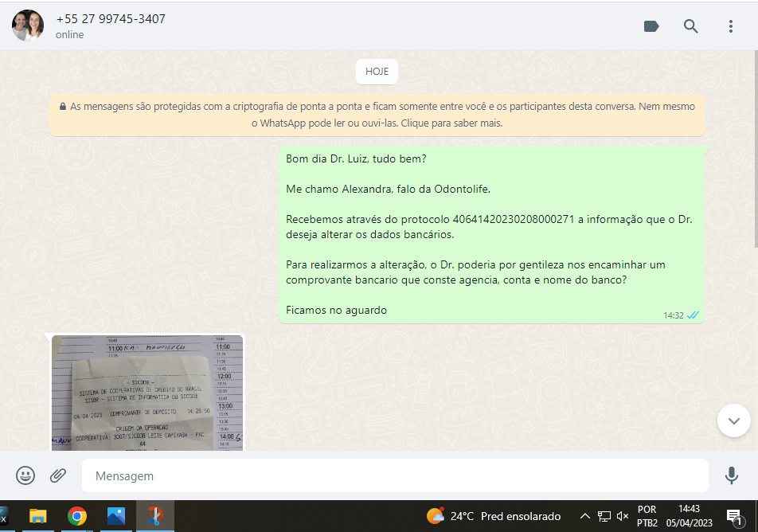Open the contact's profile picture

28,26
